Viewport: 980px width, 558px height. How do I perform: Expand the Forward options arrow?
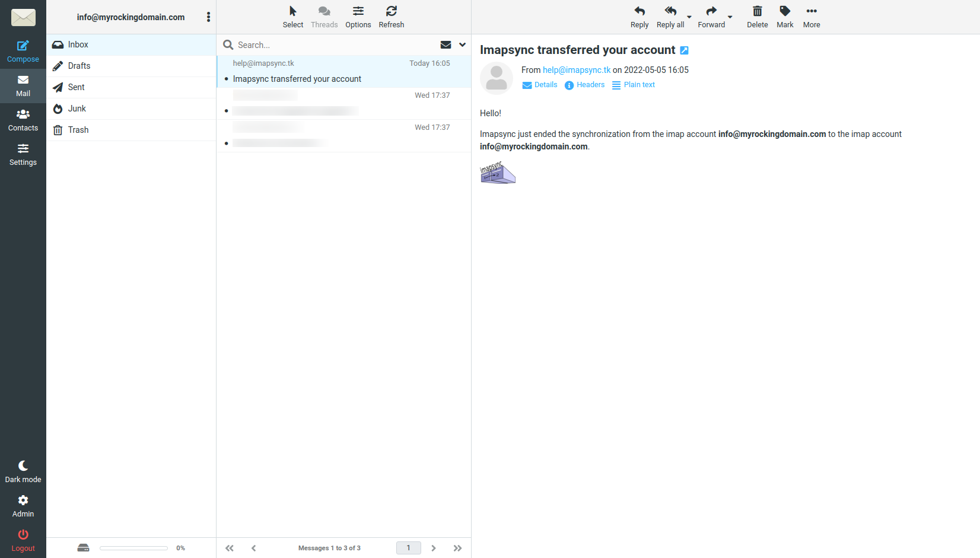(x=730, y=17)
